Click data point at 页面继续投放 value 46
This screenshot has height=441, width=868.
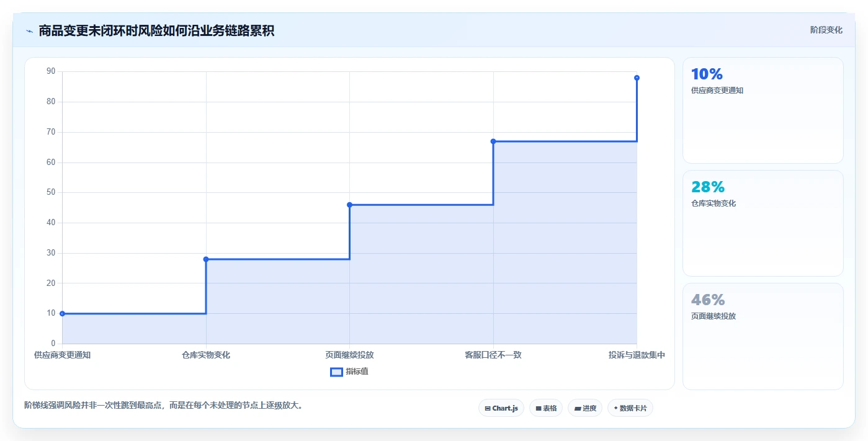[x=349, y=205]
